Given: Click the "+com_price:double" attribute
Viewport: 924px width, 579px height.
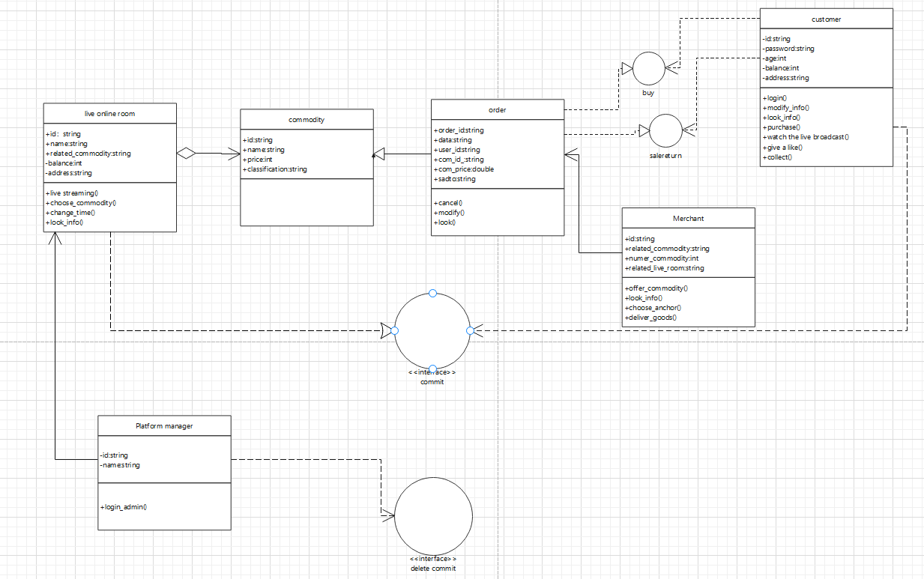Looking at the screenshot, I should 464,169.
